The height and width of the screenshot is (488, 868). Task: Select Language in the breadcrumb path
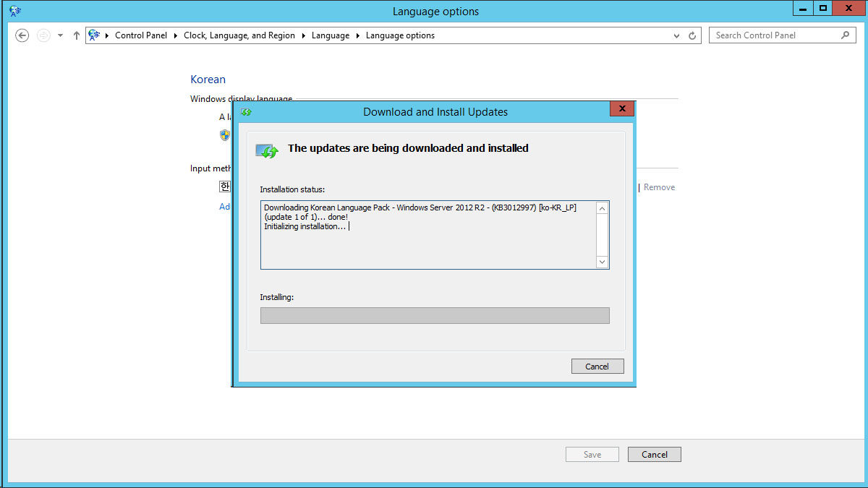coord(331,35)
